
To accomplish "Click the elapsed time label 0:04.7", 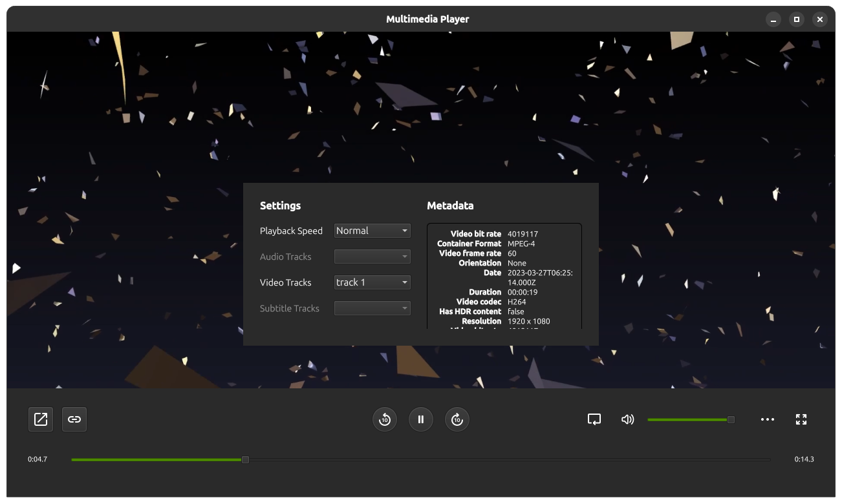I will point(38,459).
